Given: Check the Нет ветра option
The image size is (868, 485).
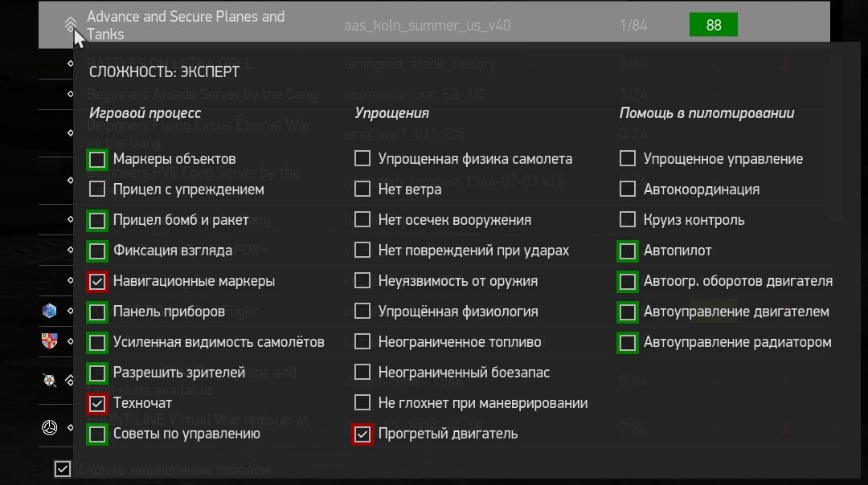Looking at the screenshot, I should [362, 190].
